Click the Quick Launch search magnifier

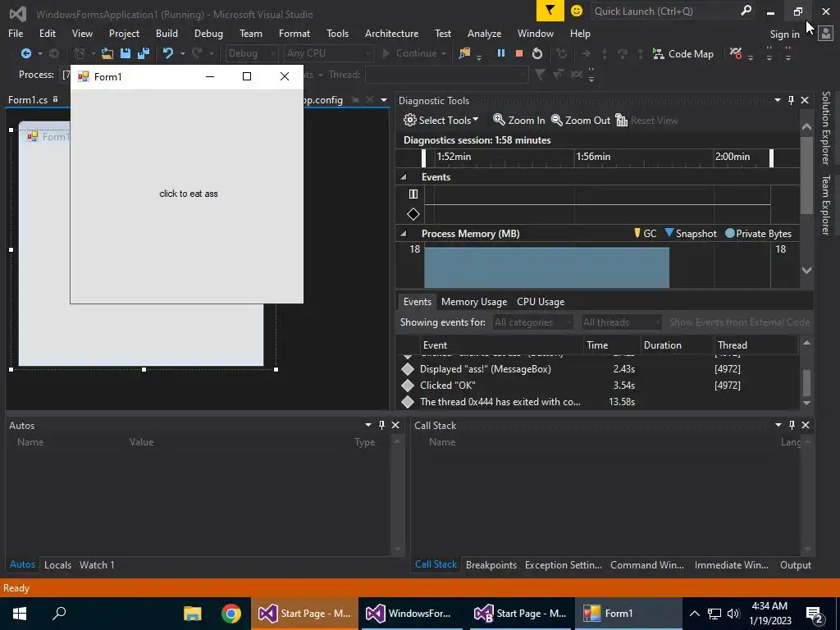click(746, 11)
